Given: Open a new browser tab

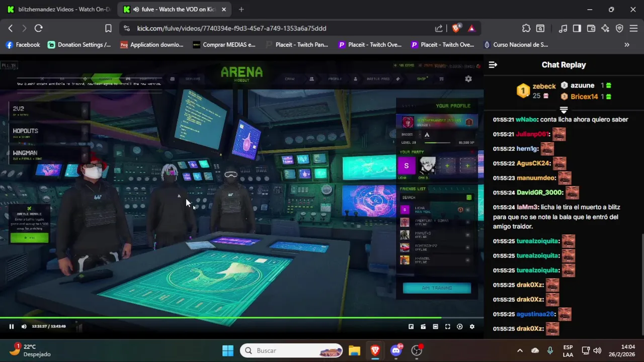Looking at the screenshot, I should (x=242, y=9).
